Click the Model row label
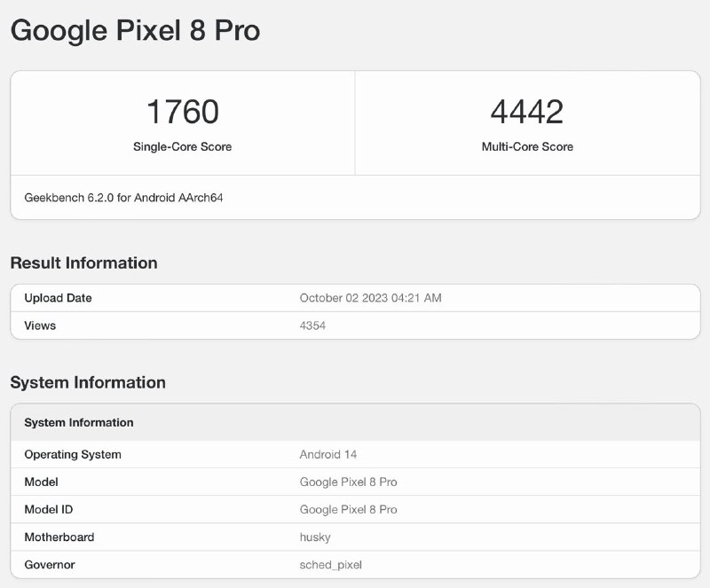710x588 pixels. [x=41, y=482]
